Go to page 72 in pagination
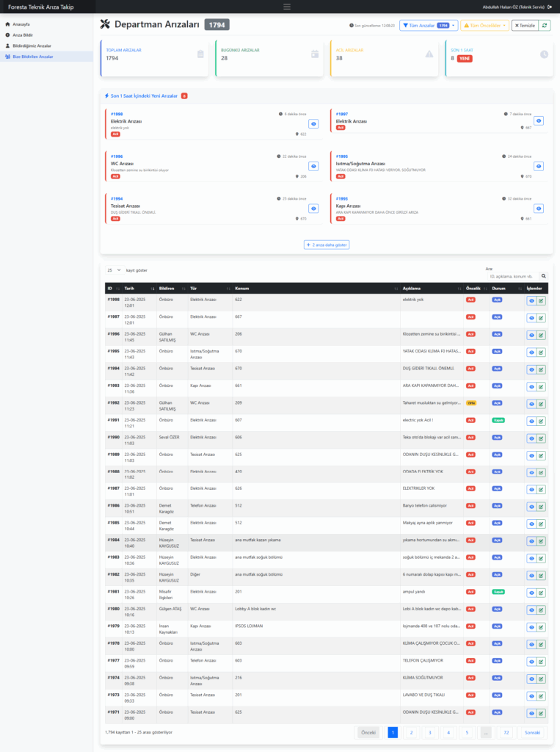The width and height of the screenshot is (560, 752). pyautogui.click(x=506, y=733)
